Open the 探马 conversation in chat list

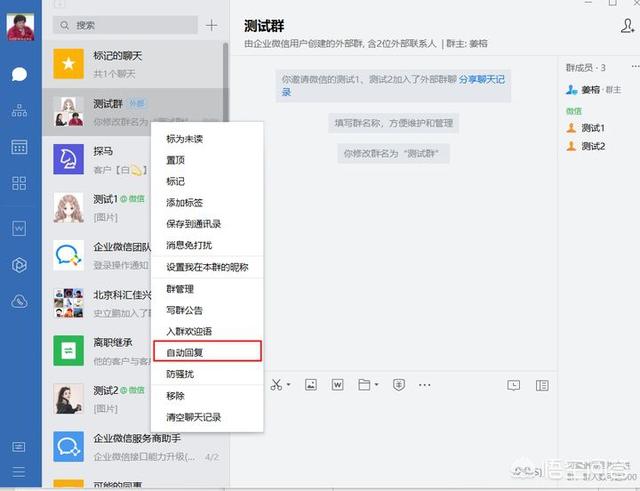pyautogui.click(x=97, y=159)
